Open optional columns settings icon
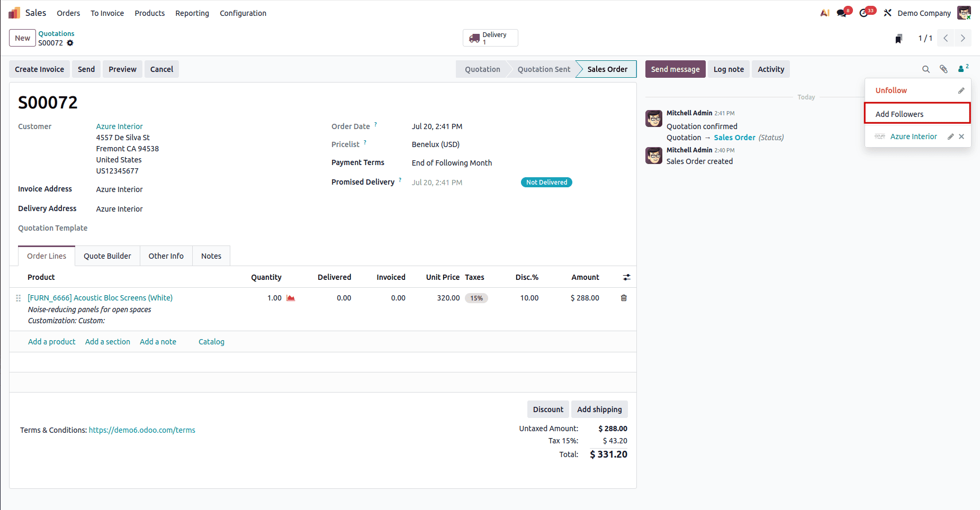Screen dimensions: 980x510 point(626,277)
